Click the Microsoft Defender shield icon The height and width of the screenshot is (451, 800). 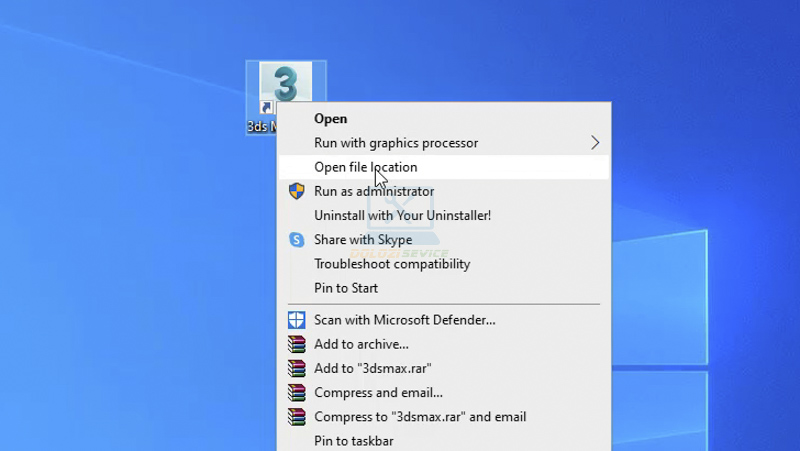(x=296, y=320)
